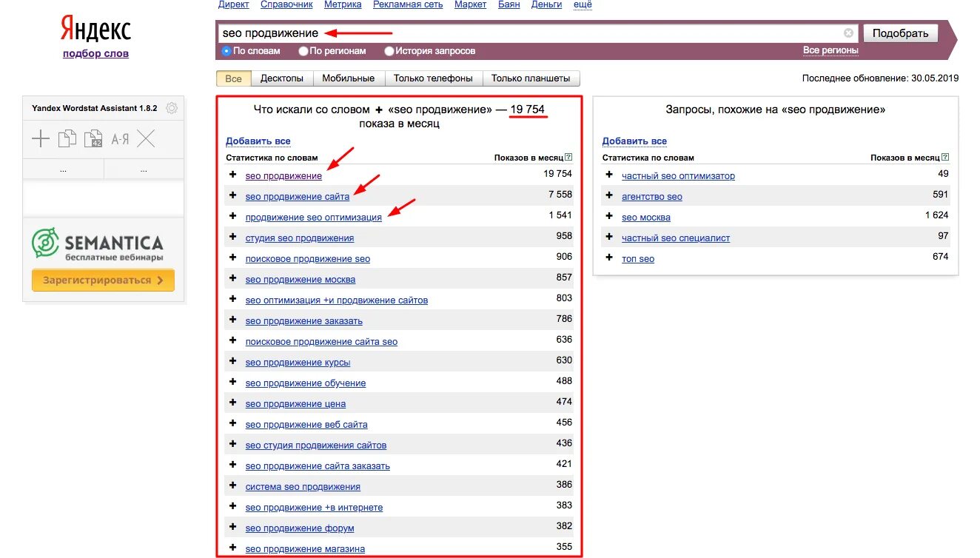
Task: Open the 'Рекламная сеть' top link
Action: [x=408, y=4]
